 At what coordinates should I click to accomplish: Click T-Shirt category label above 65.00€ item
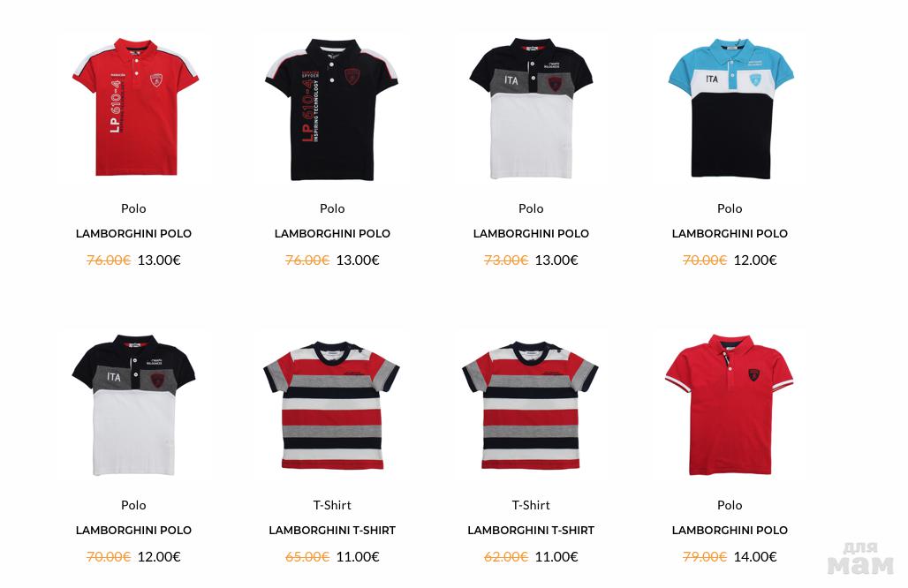tap(332, 505)
